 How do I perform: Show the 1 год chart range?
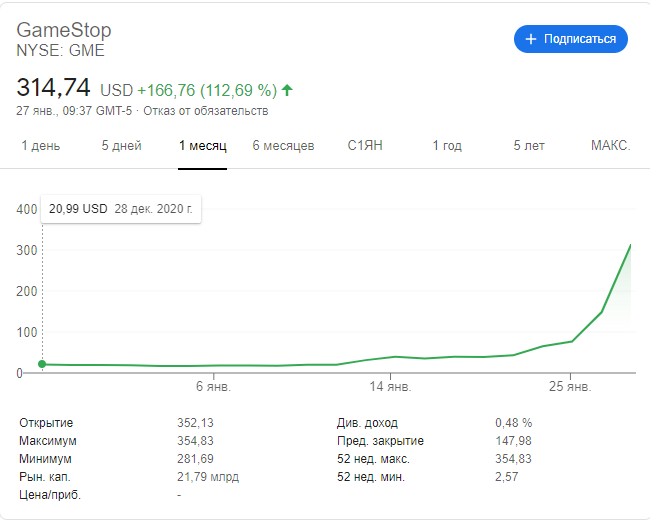click(447, 146)
